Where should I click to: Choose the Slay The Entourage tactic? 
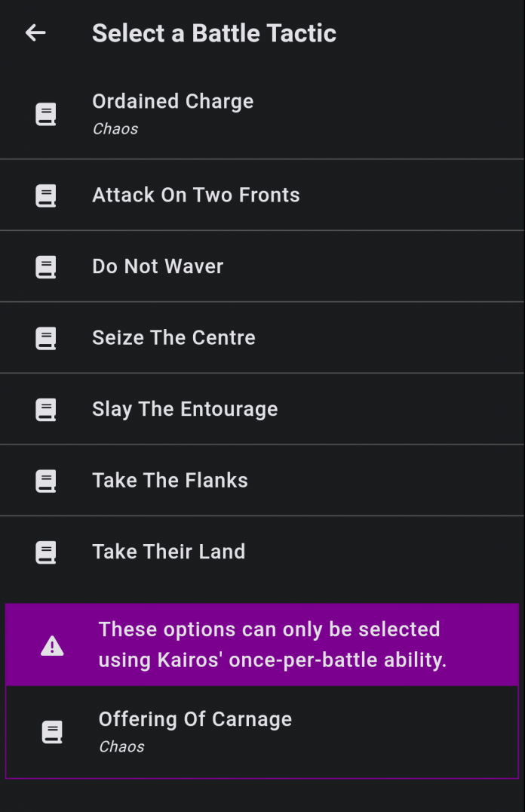185,409
